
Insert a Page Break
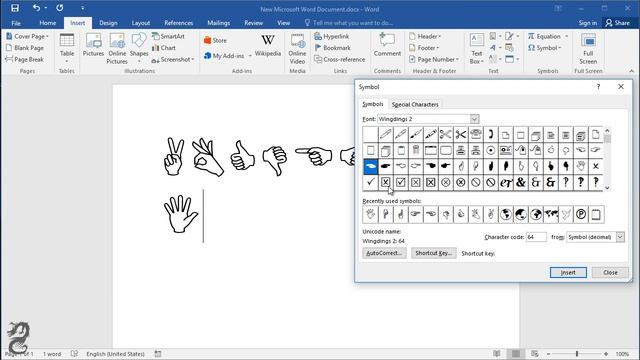point(24,59)
